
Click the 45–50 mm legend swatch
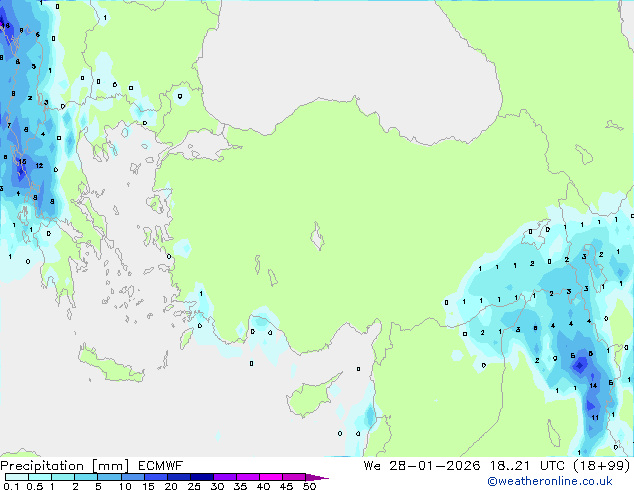(x=294, y=477)
